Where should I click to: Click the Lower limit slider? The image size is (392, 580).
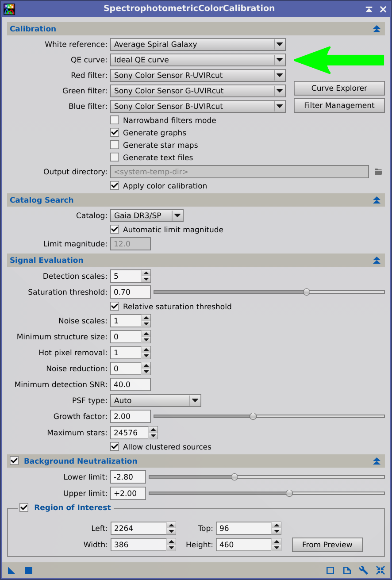click(x=267, y=477)
